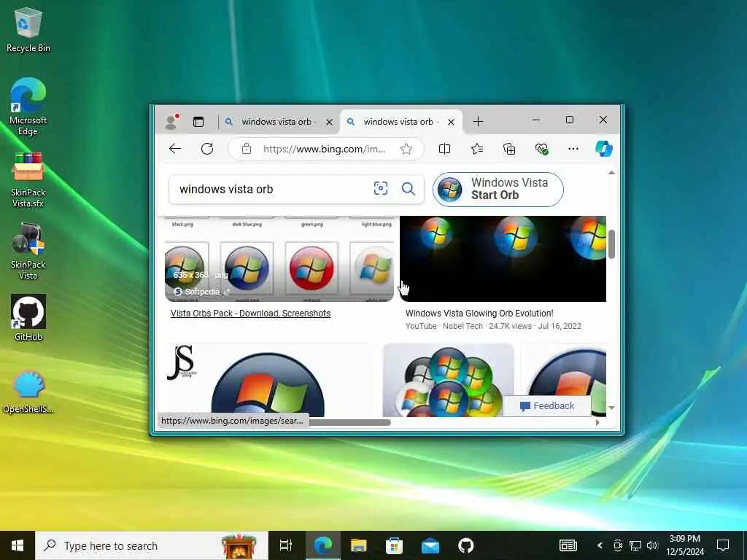The height and width of the screenshot is (560, 747).
Task: Open the Softpedia orbs pack thumbnail
Action: tap(279, 259)
